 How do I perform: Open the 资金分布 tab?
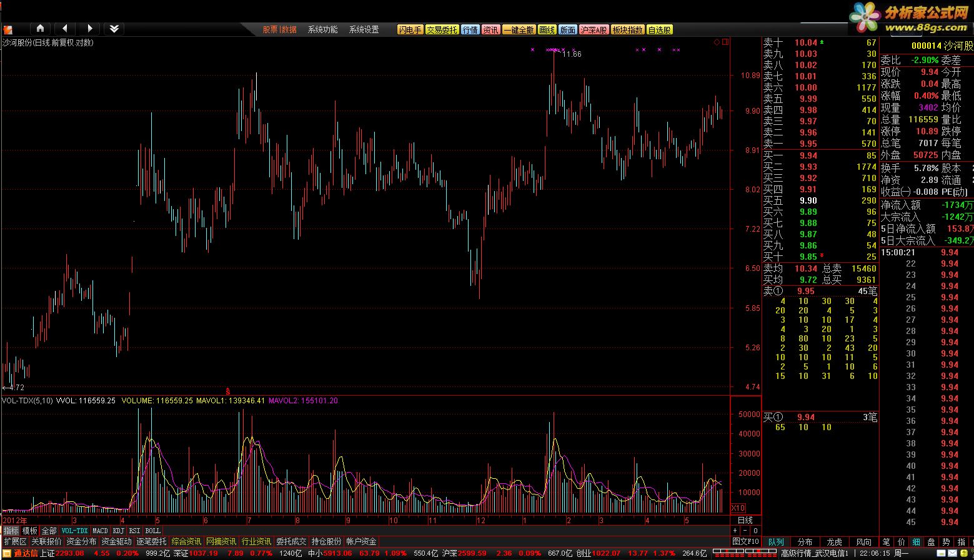pos(81,541)
